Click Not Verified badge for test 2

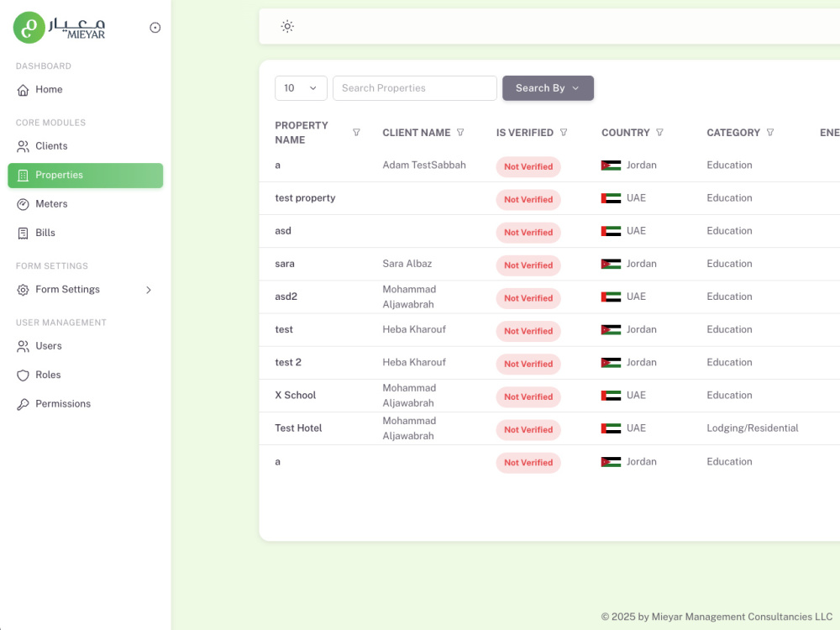tap(528, 364)
